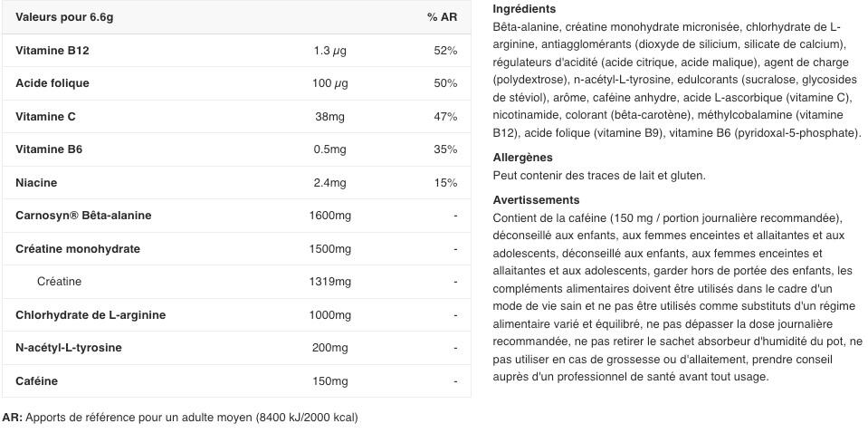Click the Vitamine B12 row label
The height and width of the screenshot is (433, 868).
[52, 51]
